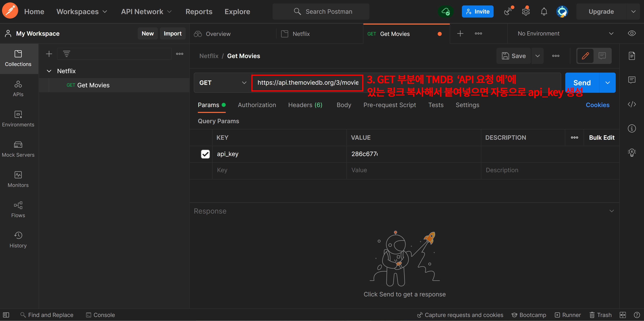Open the Send options dropdown arrow
Viewport: 644px width, 321px height.
(607, 83)
